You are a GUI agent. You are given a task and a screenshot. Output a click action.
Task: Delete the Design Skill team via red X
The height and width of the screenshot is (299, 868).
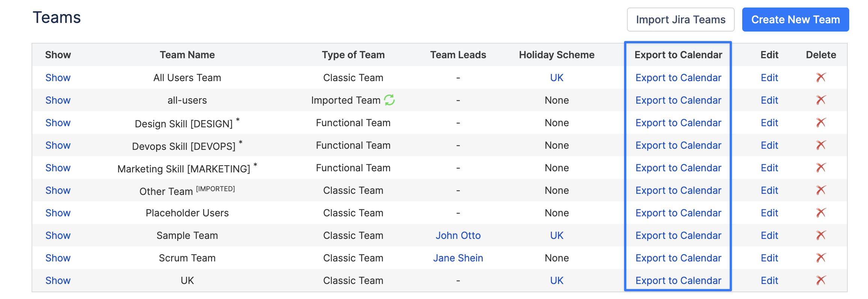821,122
